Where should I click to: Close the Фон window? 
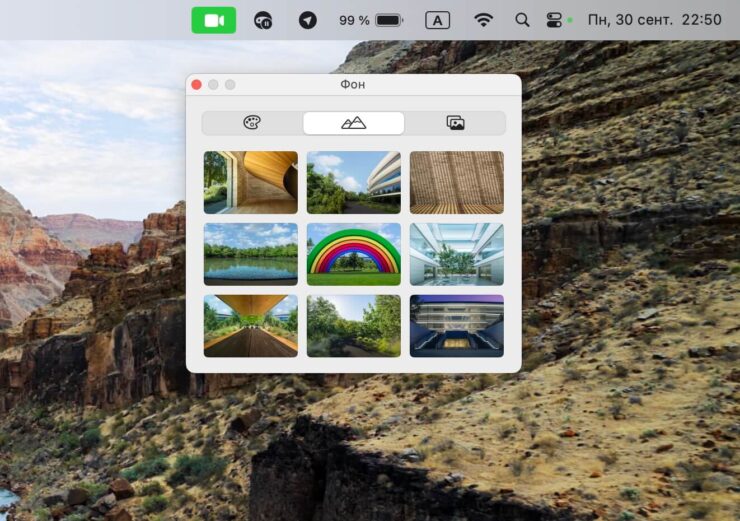197,85
